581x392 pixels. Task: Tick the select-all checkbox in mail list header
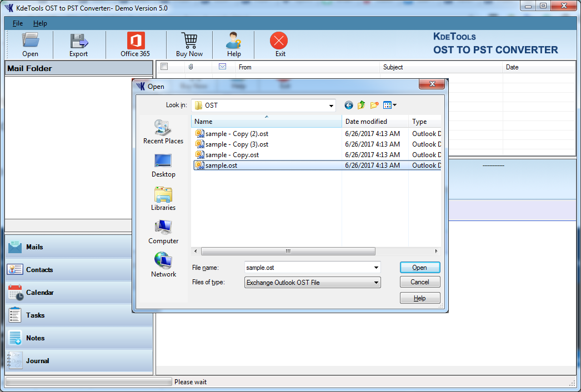(164, 67)
